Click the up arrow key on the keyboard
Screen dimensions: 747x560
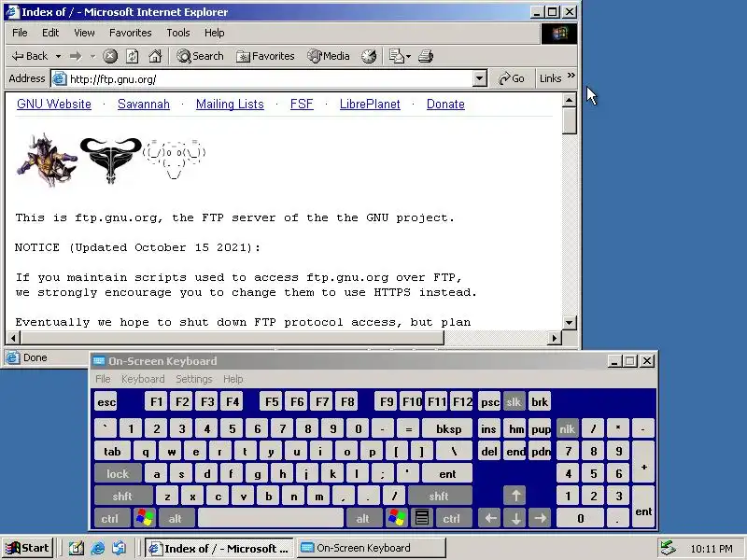click(515, 497)
